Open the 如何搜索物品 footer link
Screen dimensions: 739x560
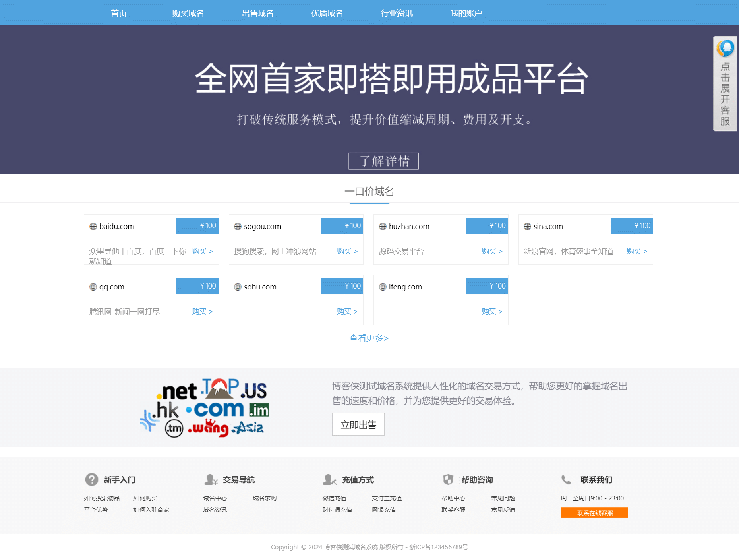tap(102, 498)
